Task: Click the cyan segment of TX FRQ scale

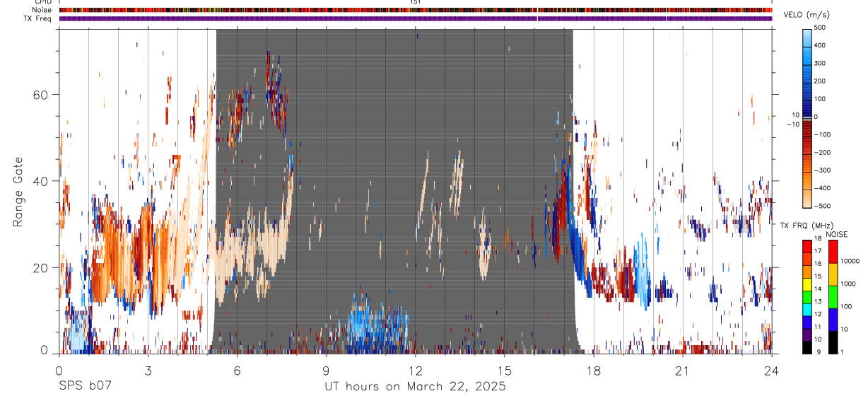Action: [x=808, y=310]
